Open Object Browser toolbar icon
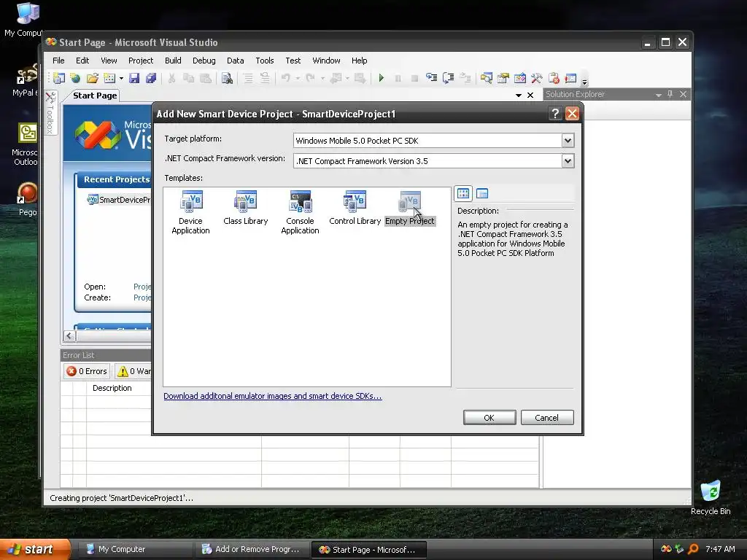The image size is (747, 560). tap(520, 78)
